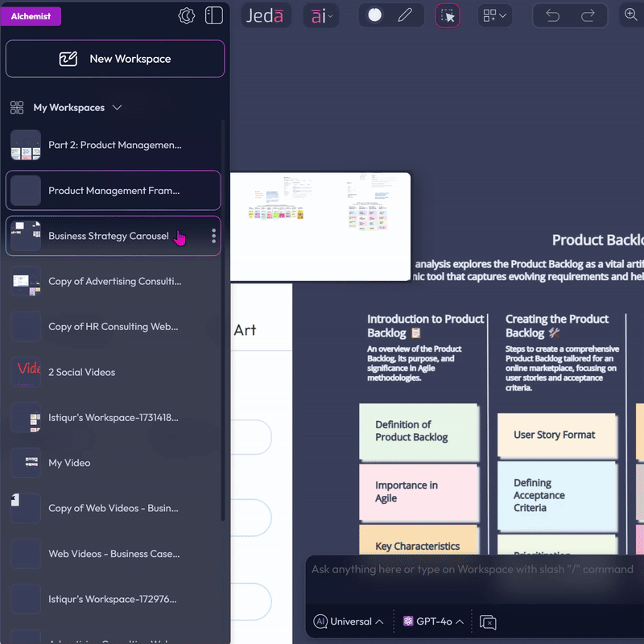Screen dimensions: 644x644
Task: Select the white color swatch in the toolbar
Action: [x=374, y=14]
